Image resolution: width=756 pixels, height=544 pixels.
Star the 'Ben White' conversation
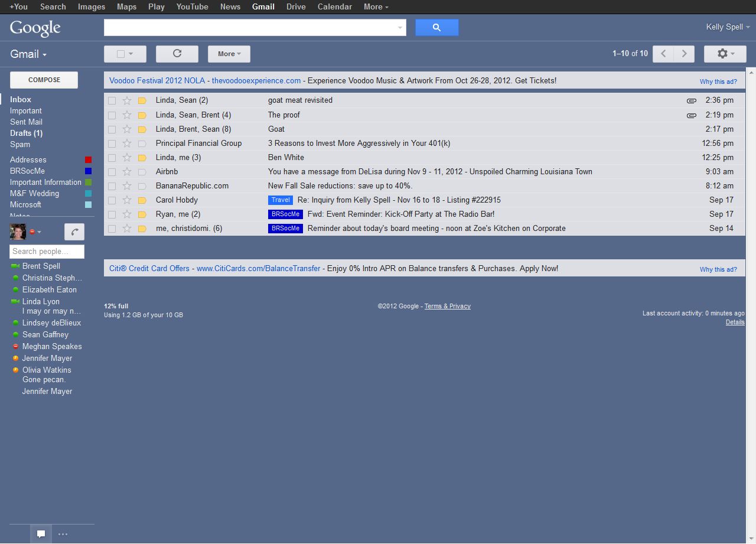127,158
